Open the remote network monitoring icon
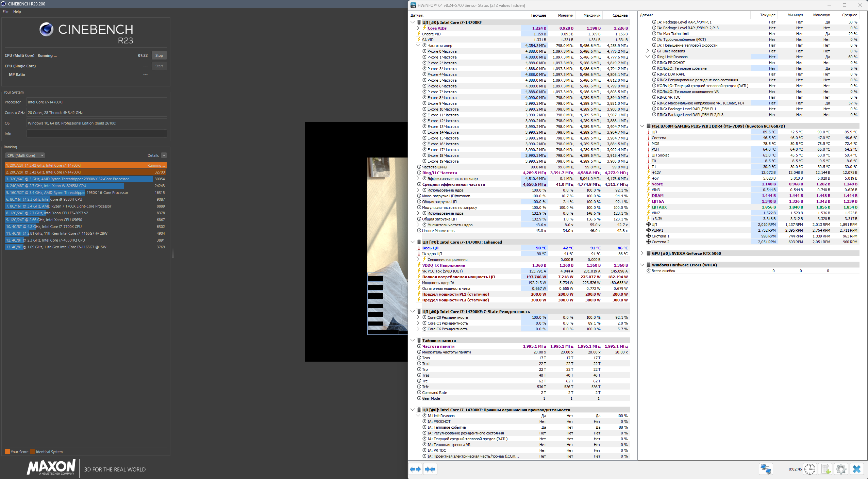The height and width of the screenshot is (479, 868). [766, 469]
